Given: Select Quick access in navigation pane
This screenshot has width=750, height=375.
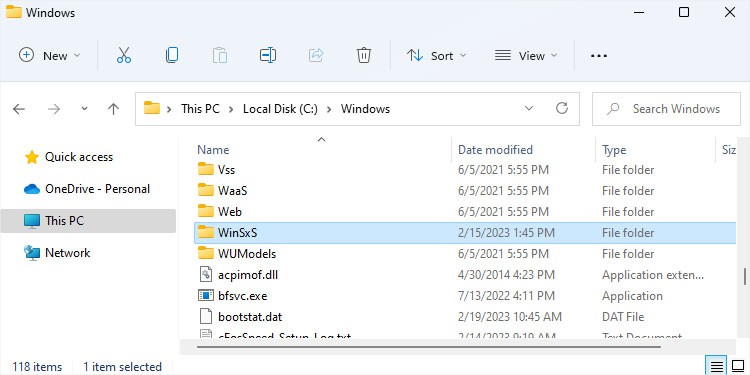Looking at the screenshot, I should point(79,157).
